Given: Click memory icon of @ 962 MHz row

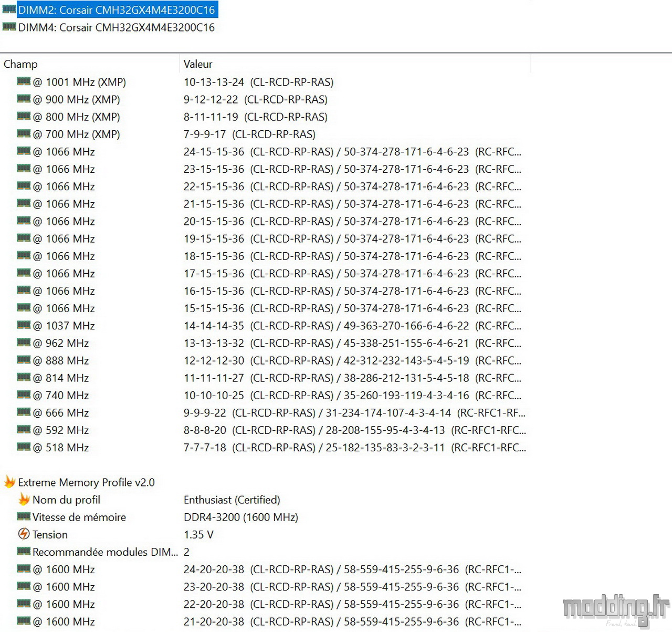Looking at the screenshot, I should pos(24,342).
